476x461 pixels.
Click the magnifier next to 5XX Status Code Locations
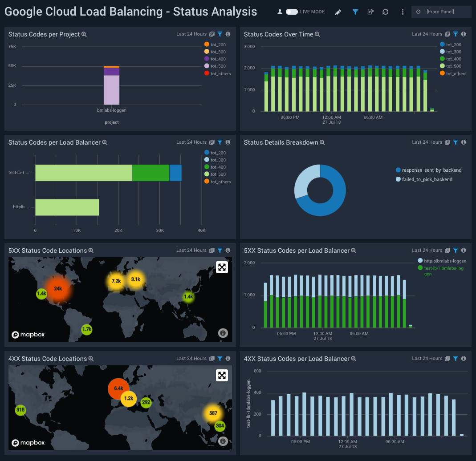coord(92,250)
